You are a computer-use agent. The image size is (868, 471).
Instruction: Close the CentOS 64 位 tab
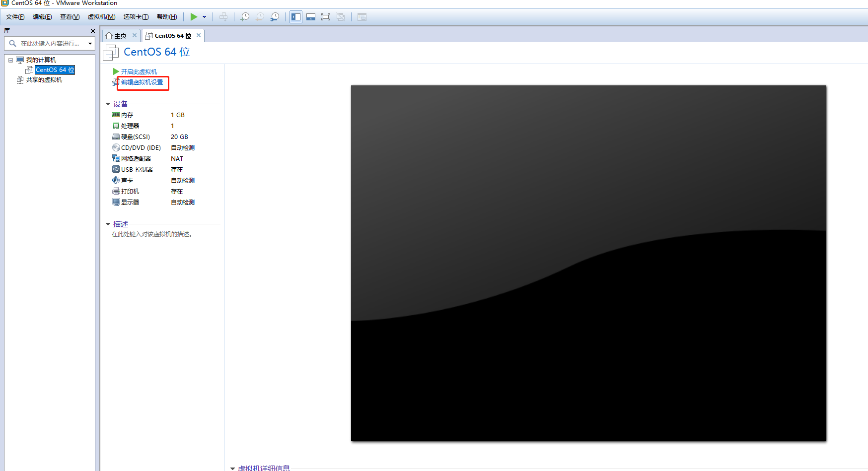pos(199,35)
